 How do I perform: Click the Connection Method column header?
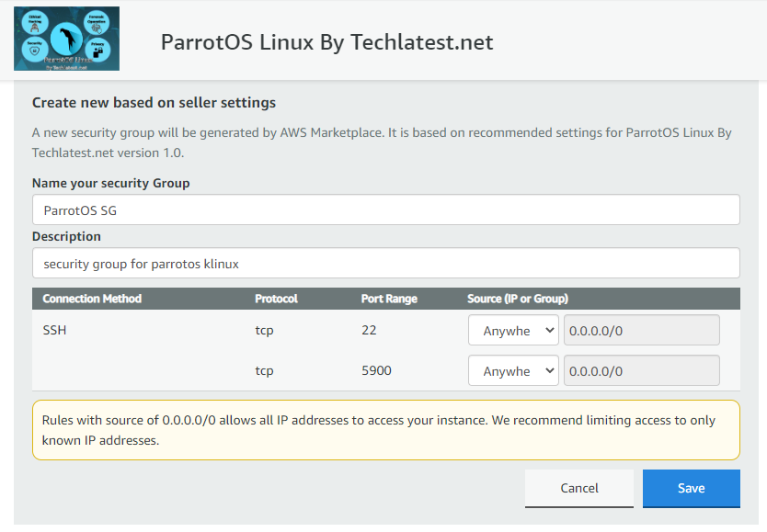(92, 299)
